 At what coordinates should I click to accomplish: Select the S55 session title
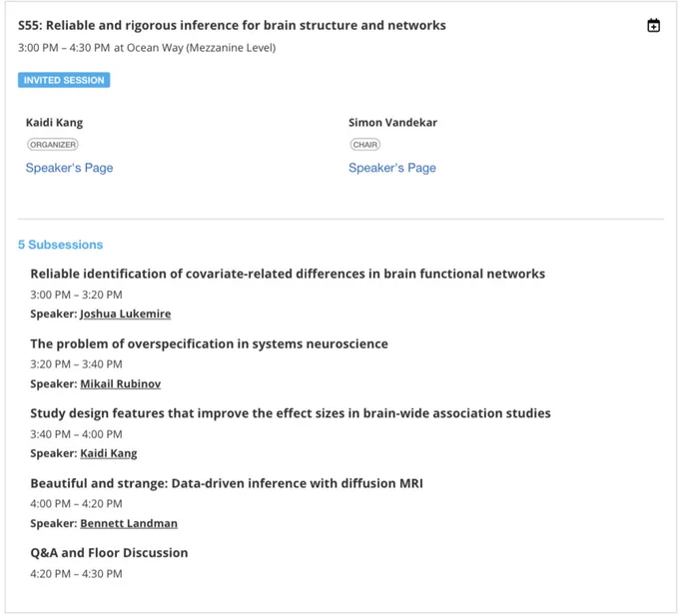pos(232,25)
